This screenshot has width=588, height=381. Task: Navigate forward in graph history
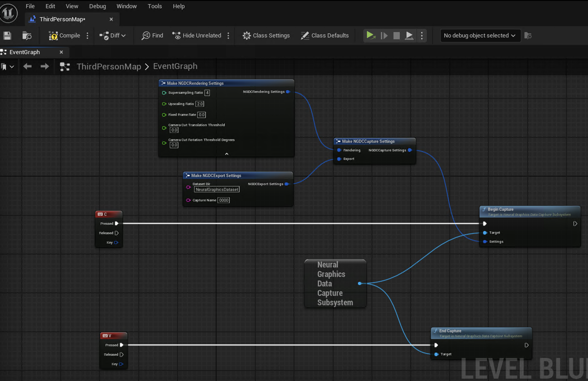click(x=45, y=66)
